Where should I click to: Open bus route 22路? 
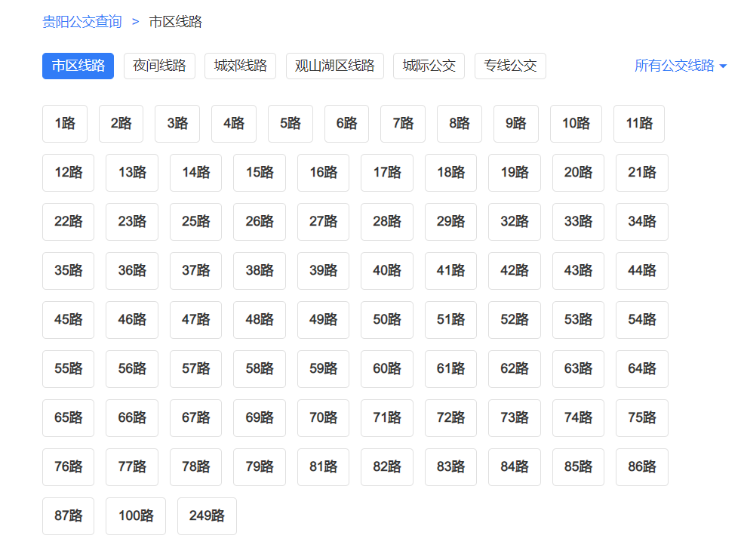pyautogui.click(x=69, y=222)
